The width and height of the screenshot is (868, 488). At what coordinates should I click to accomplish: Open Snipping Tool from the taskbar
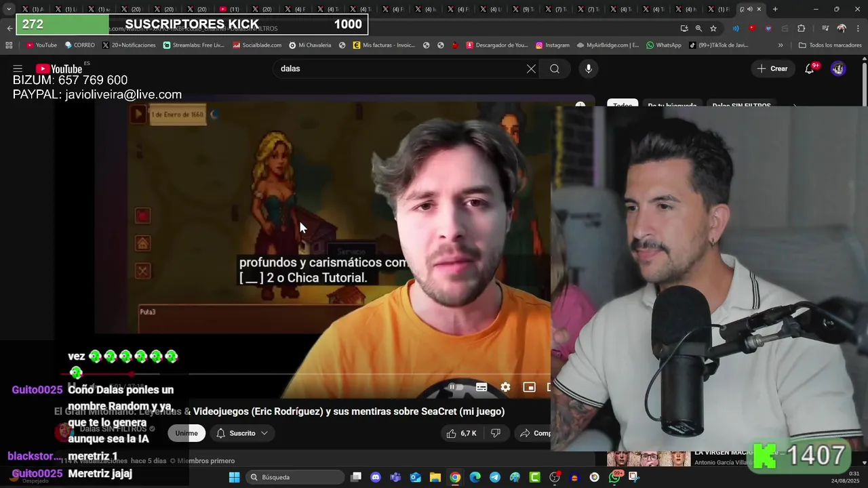tap(634, 477)
